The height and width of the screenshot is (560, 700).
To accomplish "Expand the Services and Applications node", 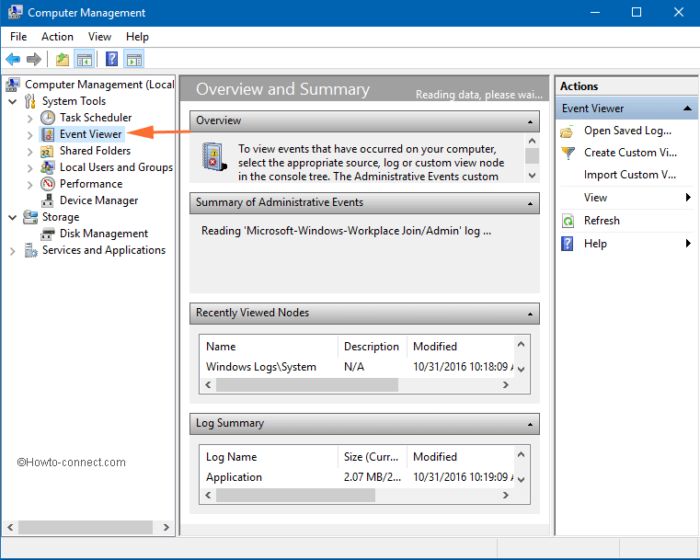I will click(13, 251).
